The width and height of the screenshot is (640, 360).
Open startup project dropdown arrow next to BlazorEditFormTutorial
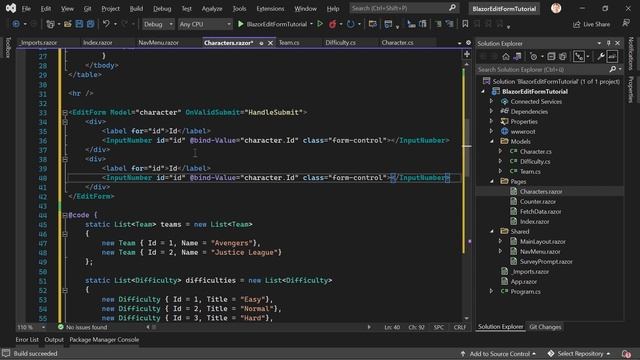(311, 24)
